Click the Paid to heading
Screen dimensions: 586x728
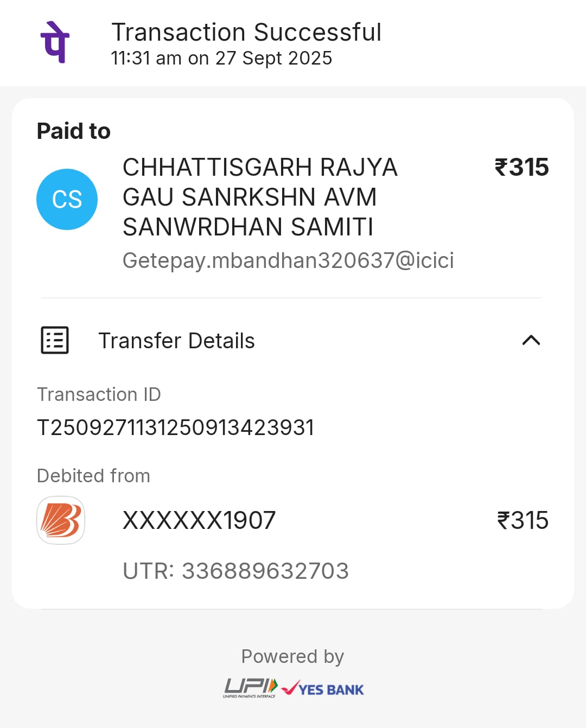click(x=74, y=131)
